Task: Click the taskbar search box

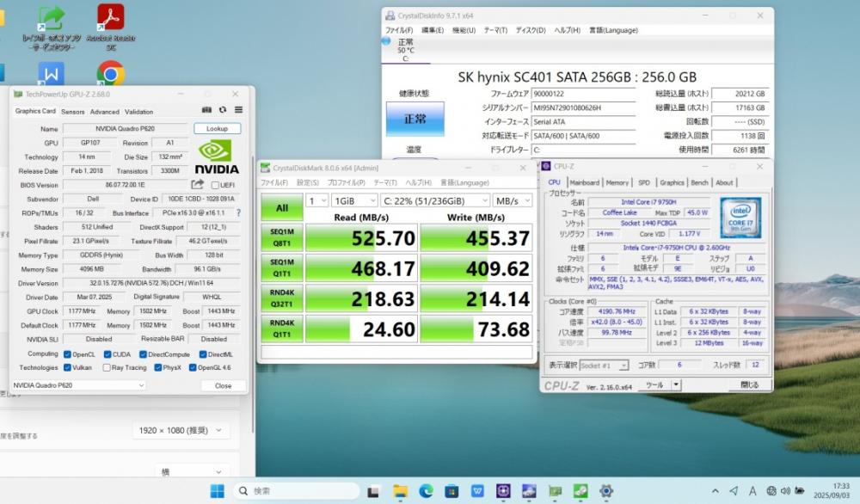Action: tap(297, 491)
